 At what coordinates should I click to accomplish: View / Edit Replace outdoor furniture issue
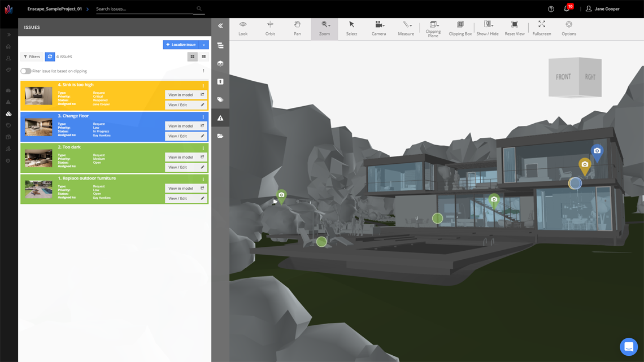coord(186,198)
